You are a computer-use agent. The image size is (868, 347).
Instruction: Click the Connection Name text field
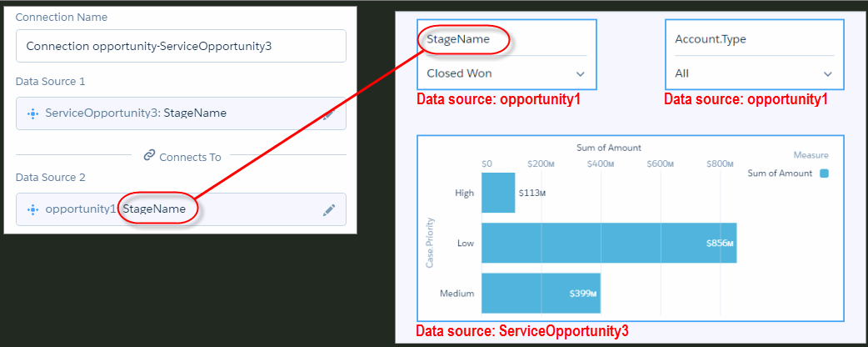pyautogui.click(x=181, y=46)
